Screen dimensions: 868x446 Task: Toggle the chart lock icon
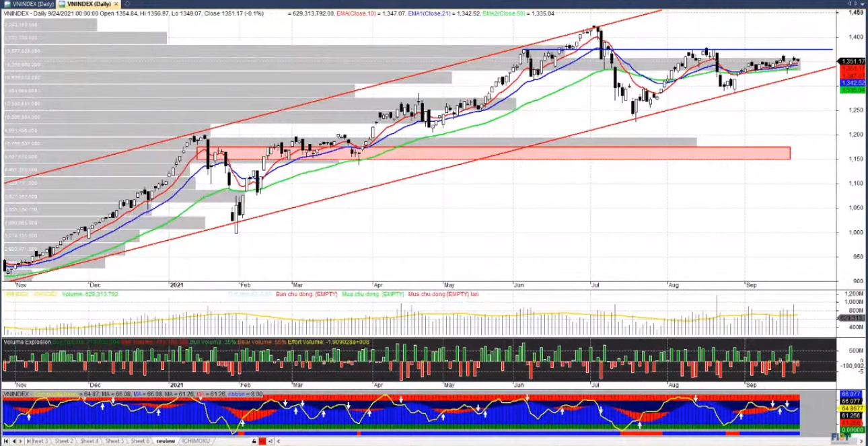254,441
